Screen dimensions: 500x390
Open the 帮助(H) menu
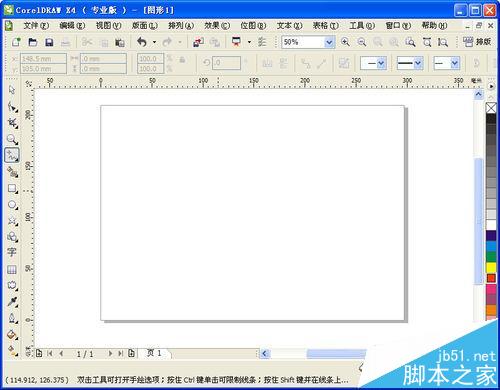tap(434, 25)
